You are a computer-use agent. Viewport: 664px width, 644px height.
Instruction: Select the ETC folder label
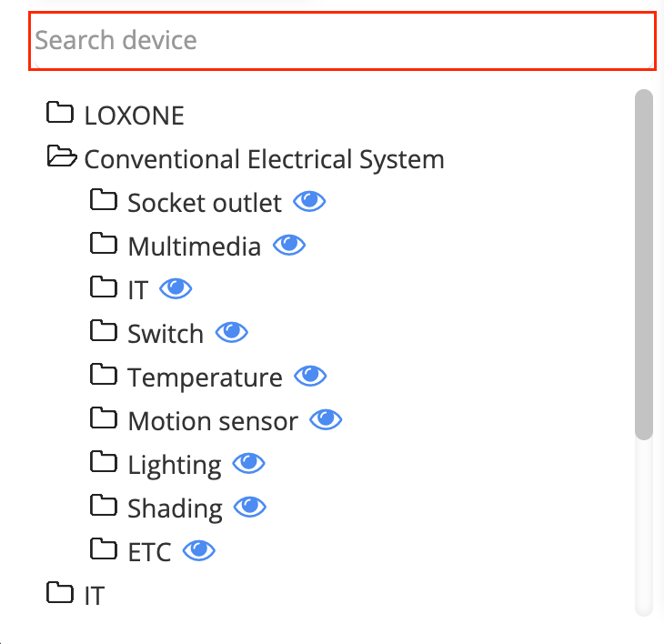pyautogui.click(x=149, y=552)
